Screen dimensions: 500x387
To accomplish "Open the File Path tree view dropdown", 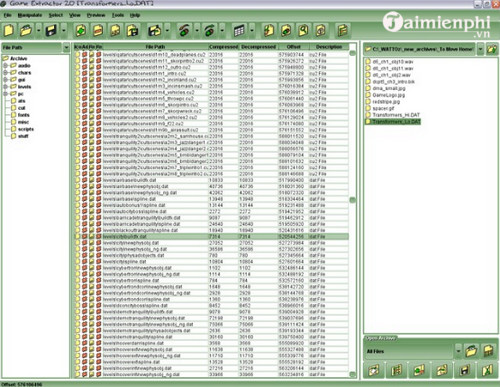I will click(x=66, y=48).
